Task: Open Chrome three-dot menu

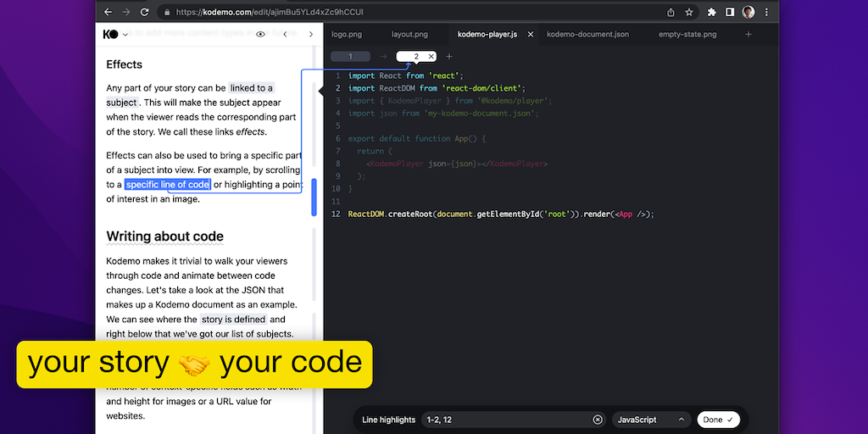Action: [766, 12]
